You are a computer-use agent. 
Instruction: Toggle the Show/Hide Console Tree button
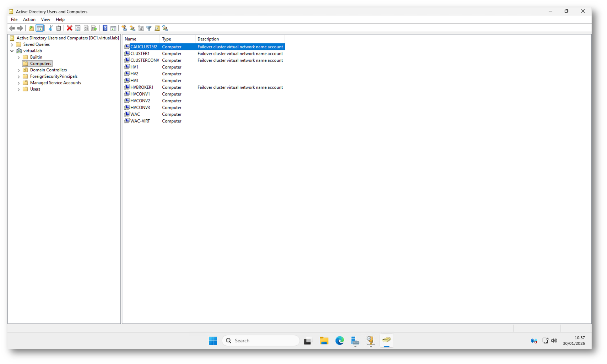click(x=40, y=28)
